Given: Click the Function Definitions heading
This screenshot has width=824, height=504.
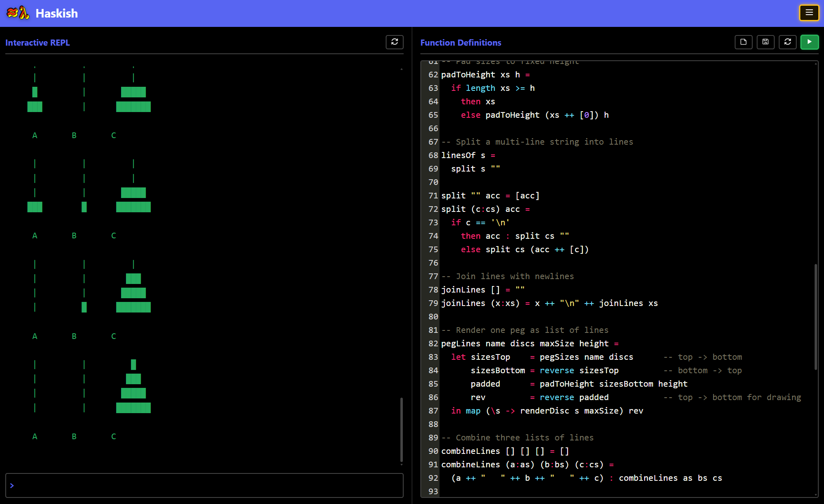Looking at the screenshot, I should pos(461,43).
